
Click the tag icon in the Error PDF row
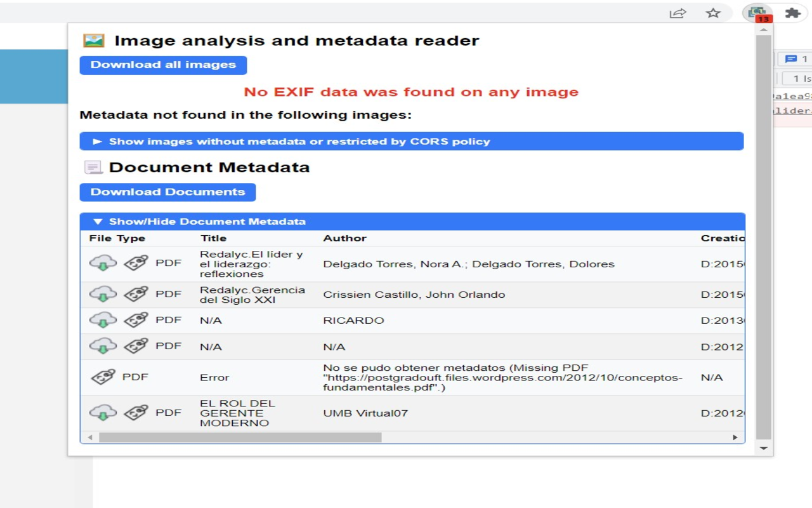pos(103,377)
